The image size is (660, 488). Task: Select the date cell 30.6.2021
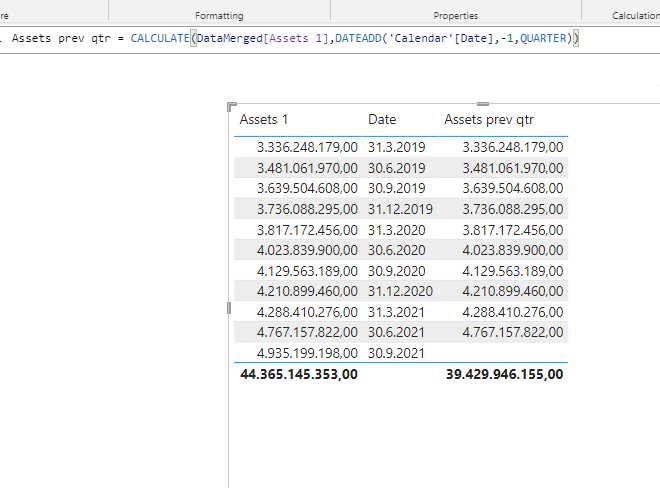396,332
